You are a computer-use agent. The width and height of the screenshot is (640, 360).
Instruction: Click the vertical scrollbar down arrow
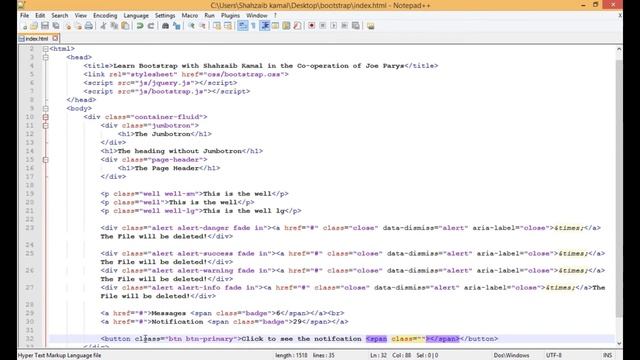point(619,343)
